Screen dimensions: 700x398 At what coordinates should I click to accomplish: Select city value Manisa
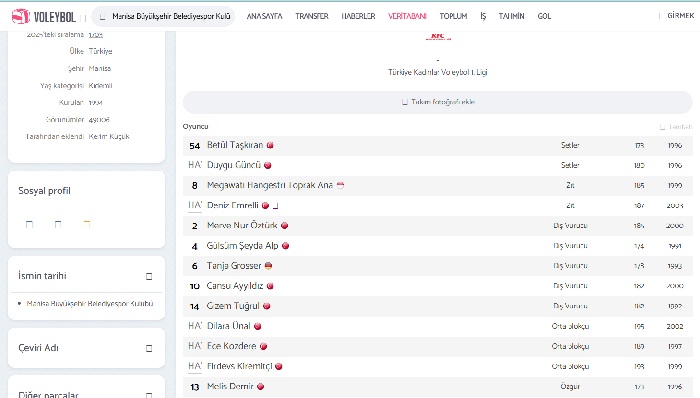point(100,68)
